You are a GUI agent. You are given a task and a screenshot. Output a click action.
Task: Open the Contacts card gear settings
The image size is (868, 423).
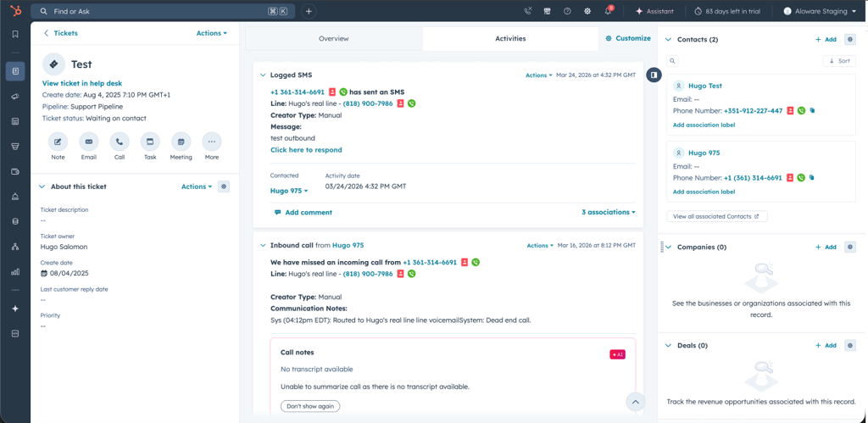pyautogui.click(x=849, y=39)
